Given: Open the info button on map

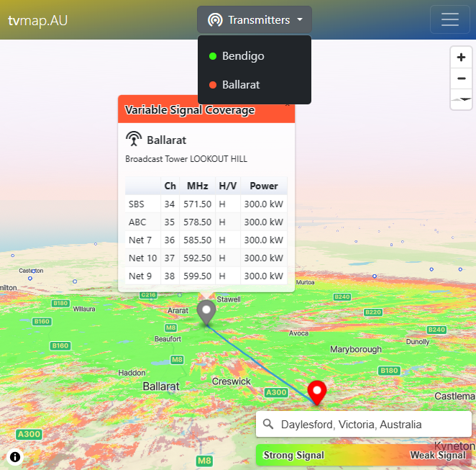Looking at the screenshot, I should (x=15, y=456).
